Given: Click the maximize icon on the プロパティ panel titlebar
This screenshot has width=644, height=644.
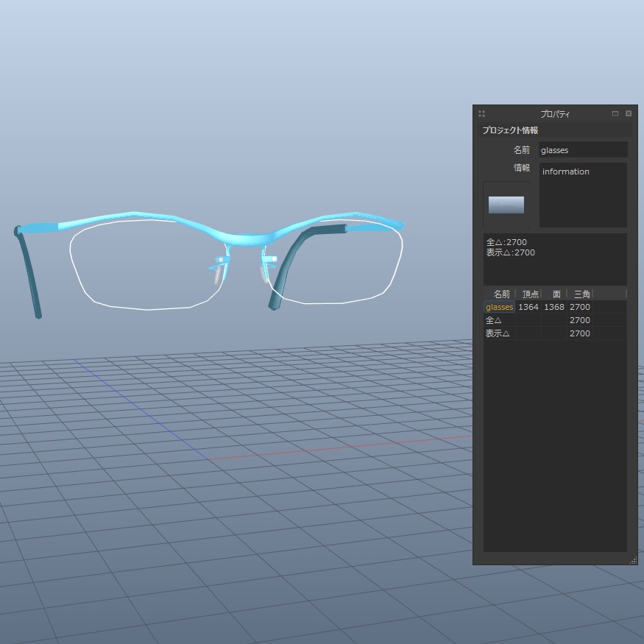Looking at the screenshot, I should tap(616, 113).
